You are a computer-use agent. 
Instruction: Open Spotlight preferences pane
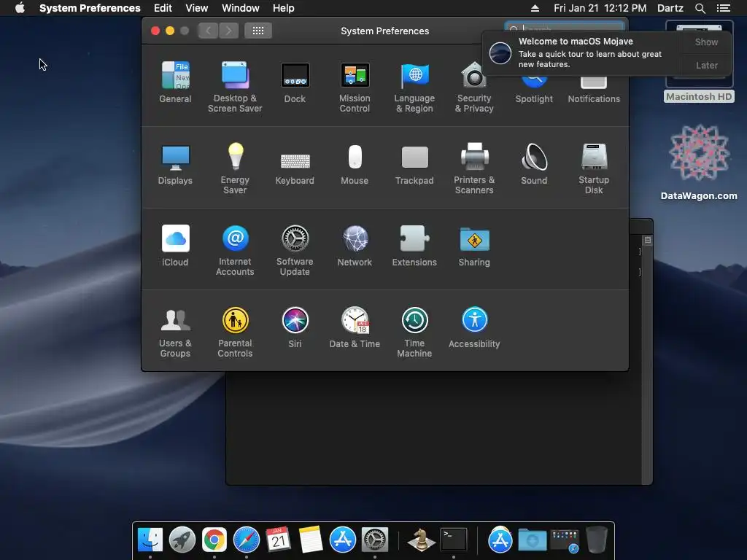pyautogui.click(x=534, y=90)
